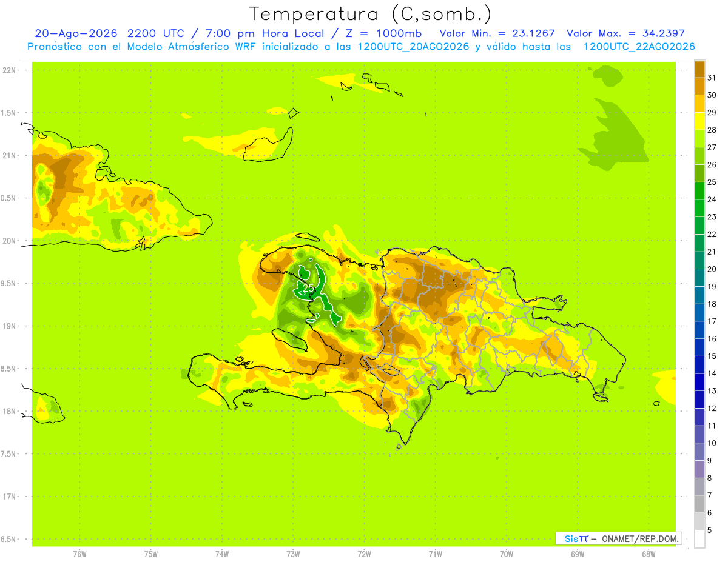This screenshot has height=562, width=728.
Task: Click the '72W' longitude label
Action: pos(364,554)
